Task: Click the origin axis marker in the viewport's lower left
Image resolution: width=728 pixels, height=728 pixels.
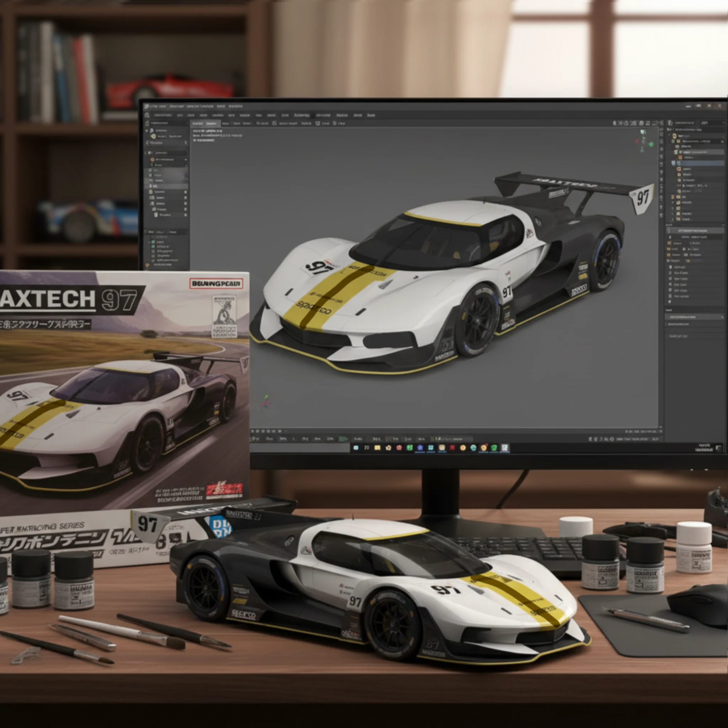Action: click(266, 402)
